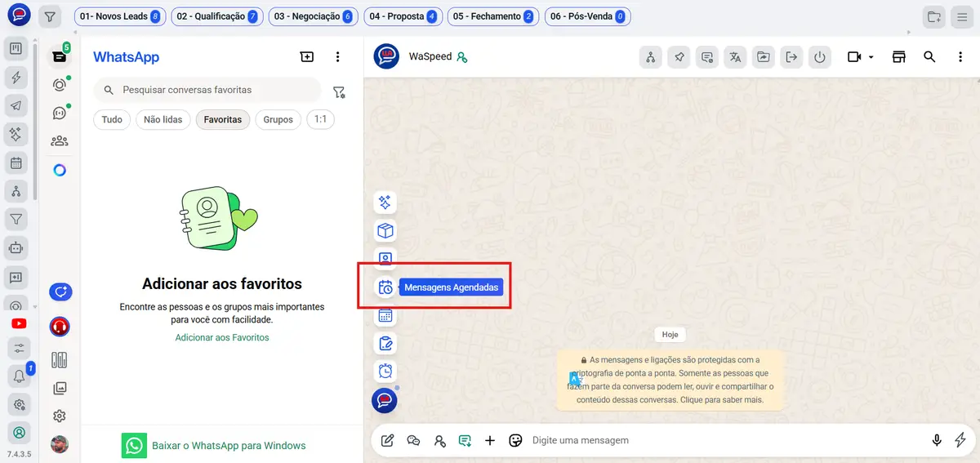The image size is (980, 463).
Task: Click the red headset support icon
Action: tap(60, 327)
